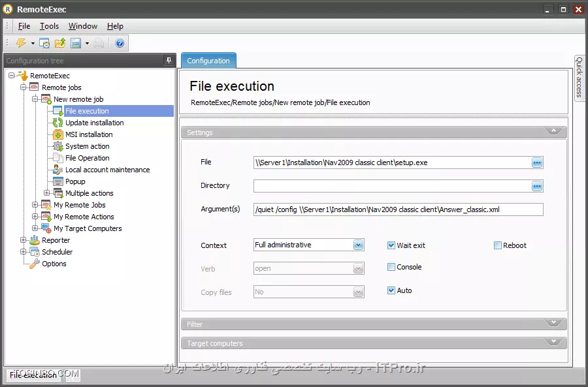
Task: Click the Options wrench icon
Action: click(x=35, y=264)
